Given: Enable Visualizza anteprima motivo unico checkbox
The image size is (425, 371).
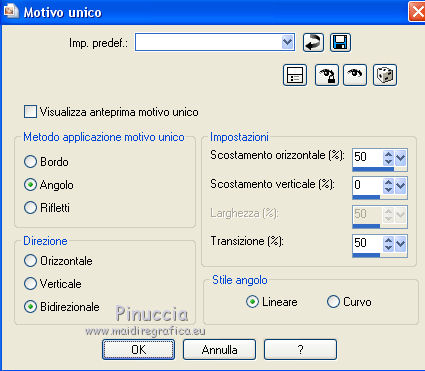Looking at the screenshot, I should (30, 112).
